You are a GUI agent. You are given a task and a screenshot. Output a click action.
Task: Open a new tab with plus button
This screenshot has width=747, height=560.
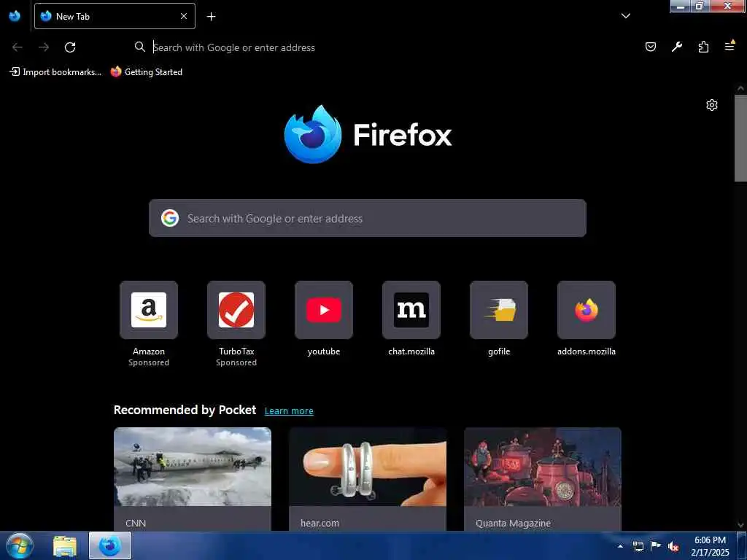point(211,17)
